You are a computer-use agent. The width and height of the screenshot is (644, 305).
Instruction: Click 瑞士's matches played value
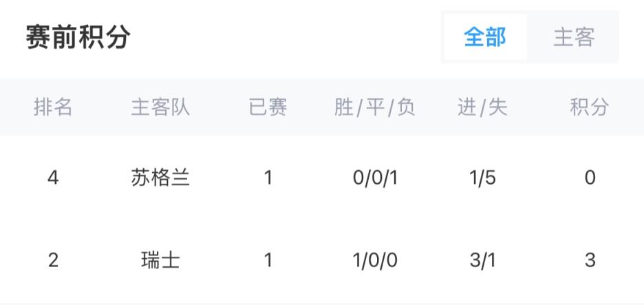click(x=268, y=260)
